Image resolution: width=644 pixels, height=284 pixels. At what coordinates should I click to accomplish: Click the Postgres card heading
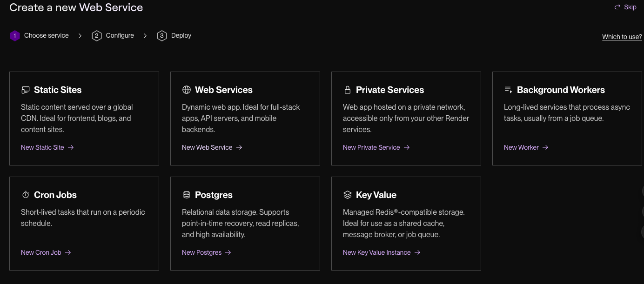pyautogui.click(x=214, y=195)
